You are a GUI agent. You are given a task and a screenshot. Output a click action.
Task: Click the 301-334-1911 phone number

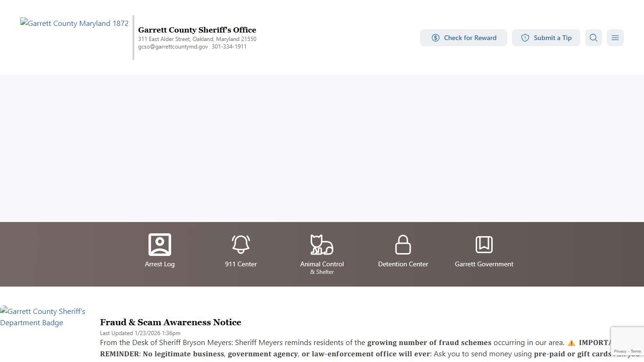pos(229,47)
